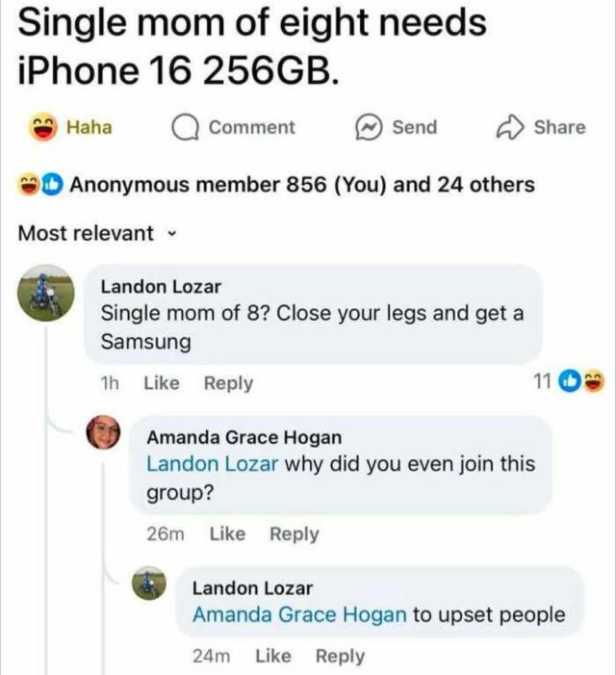Click the Messenger Send icon
Image resolution: width=616 pixels, height=675 pixels.
point(369,128)
